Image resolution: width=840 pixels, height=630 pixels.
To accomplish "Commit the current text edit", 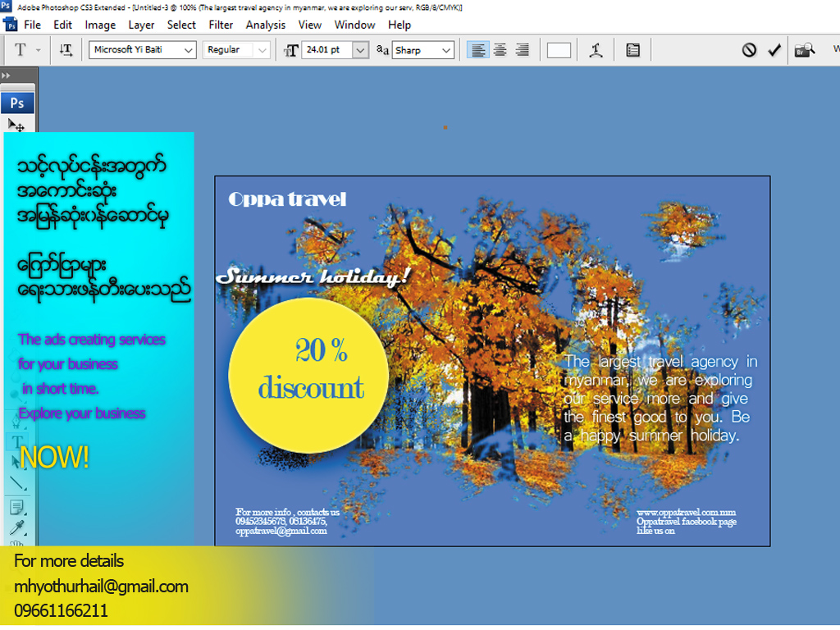I will (x=774, y=49).
